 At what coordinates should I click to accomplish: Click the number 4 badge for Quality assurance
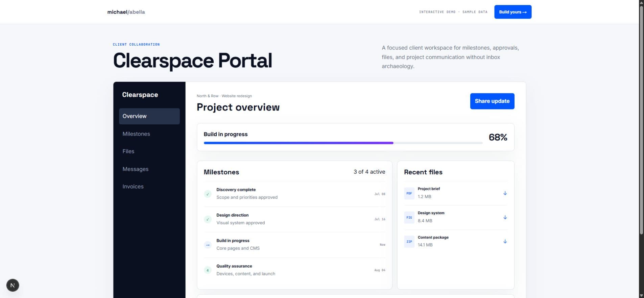tap(208, 270)
